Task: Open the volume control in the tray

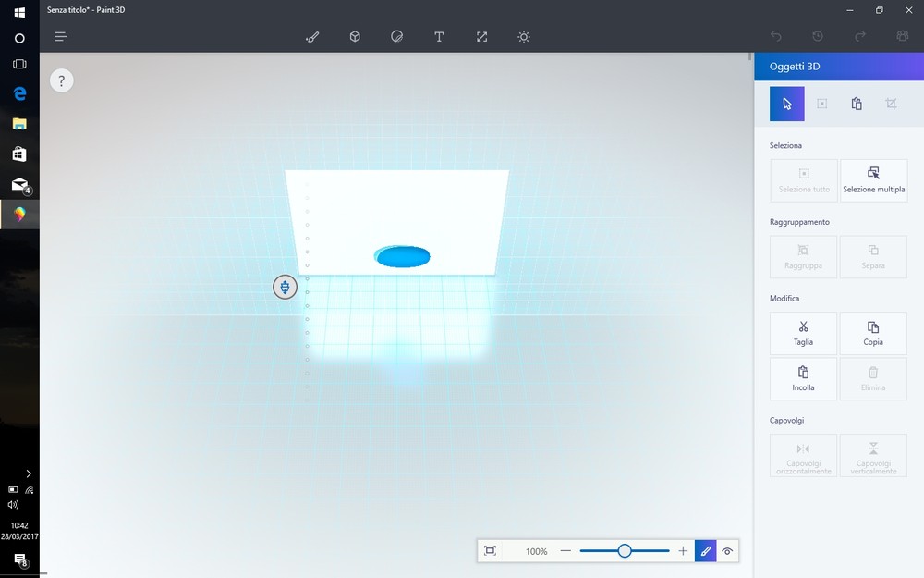Action: click(x=13, y=505)
